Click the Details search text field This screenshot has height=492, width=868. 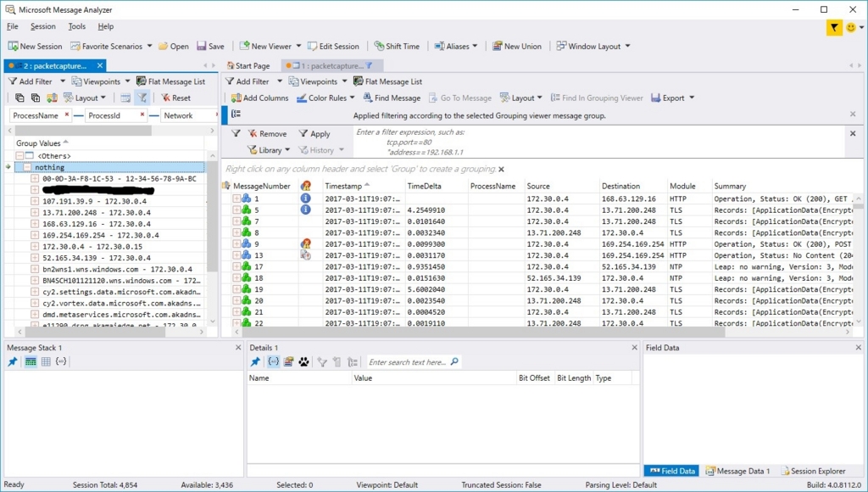pos(409,362)
